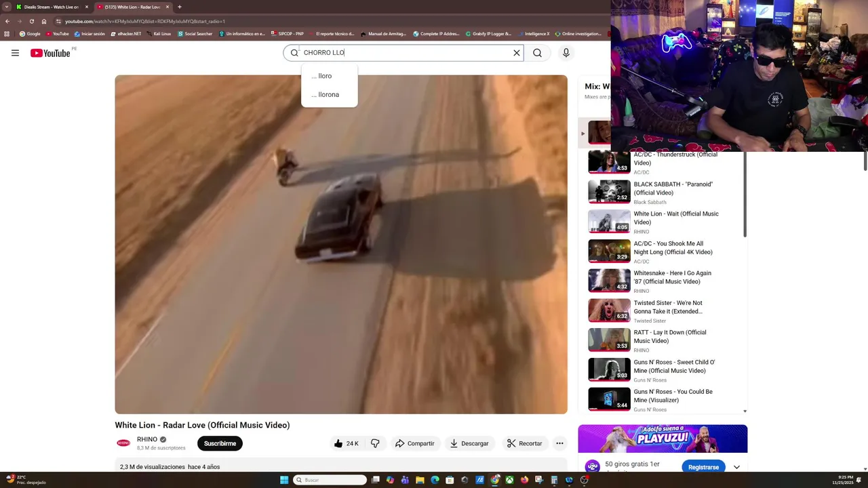Open Social Searcher bookmark

pyautogui.click(x=195, y=33)
